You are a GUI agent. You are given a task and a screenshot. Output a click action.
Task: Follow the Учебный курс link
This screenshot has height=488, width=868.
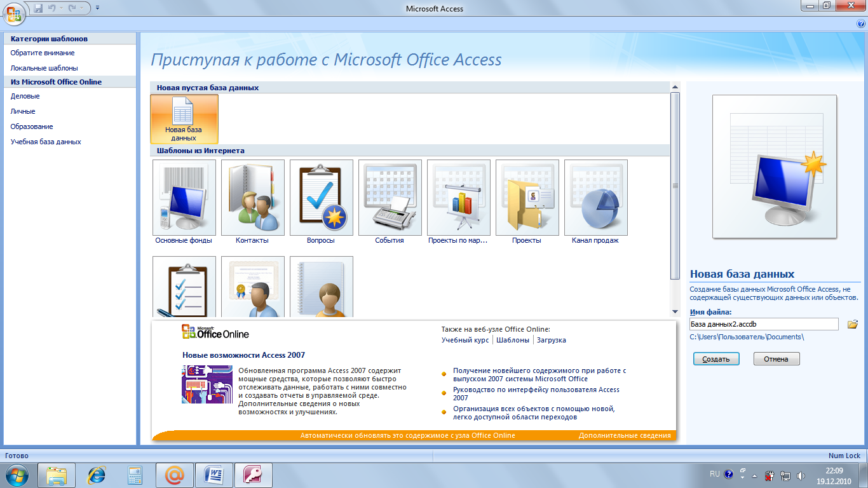tap(465, 340)
